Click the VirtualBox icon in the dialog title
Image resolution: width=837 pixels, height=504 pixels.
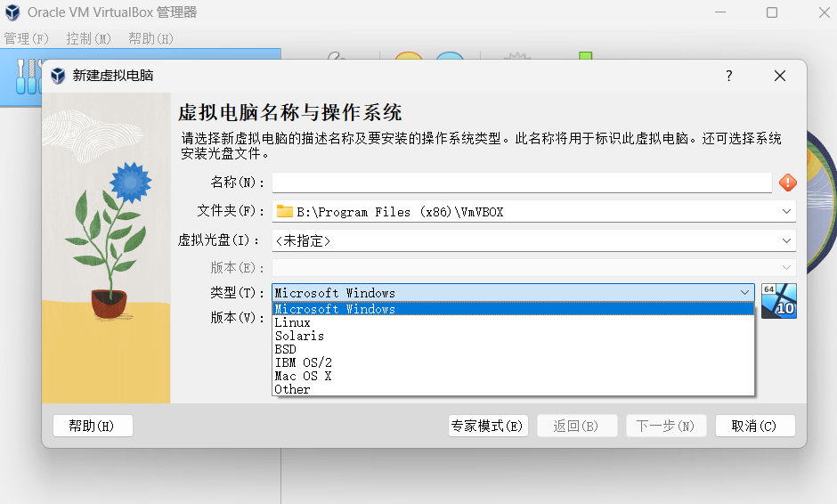(x=58, y=76)
